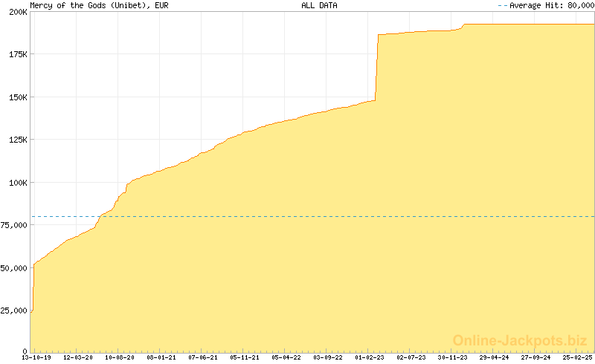This screenshot has height=364, width=595.
Task: Click the 01-02-23 date label
Action: (x=370, y=357)
